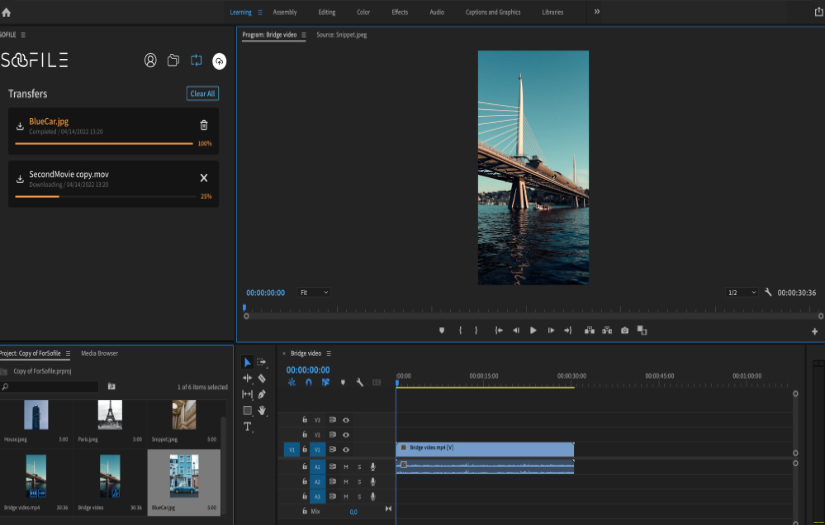Select the Slip tool
Viewport: 825px width, 525px height.
pos(247,394)
